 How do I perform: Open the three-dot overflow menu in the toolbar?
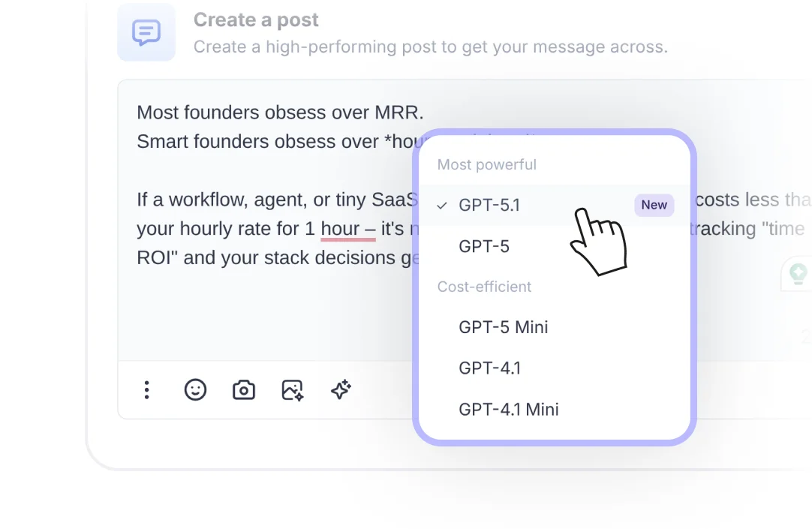click(147, 390)
